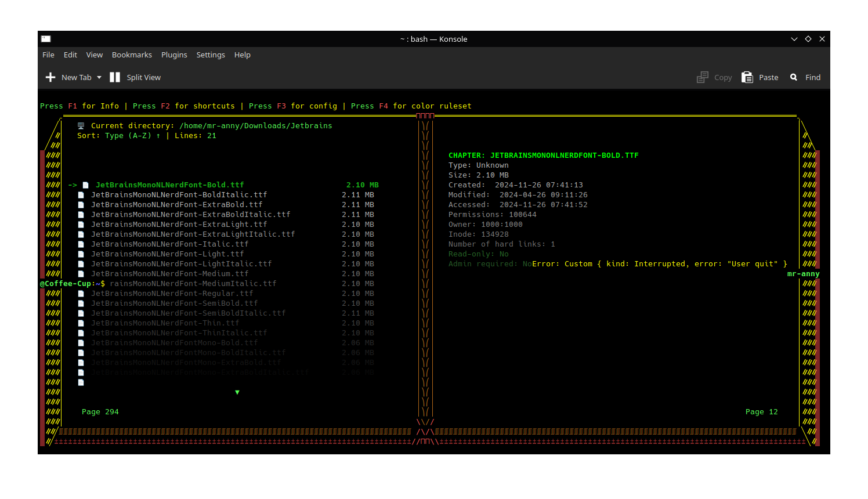868x499 pixels.
Task: Open the Settings menu
Action: point(211,55)
